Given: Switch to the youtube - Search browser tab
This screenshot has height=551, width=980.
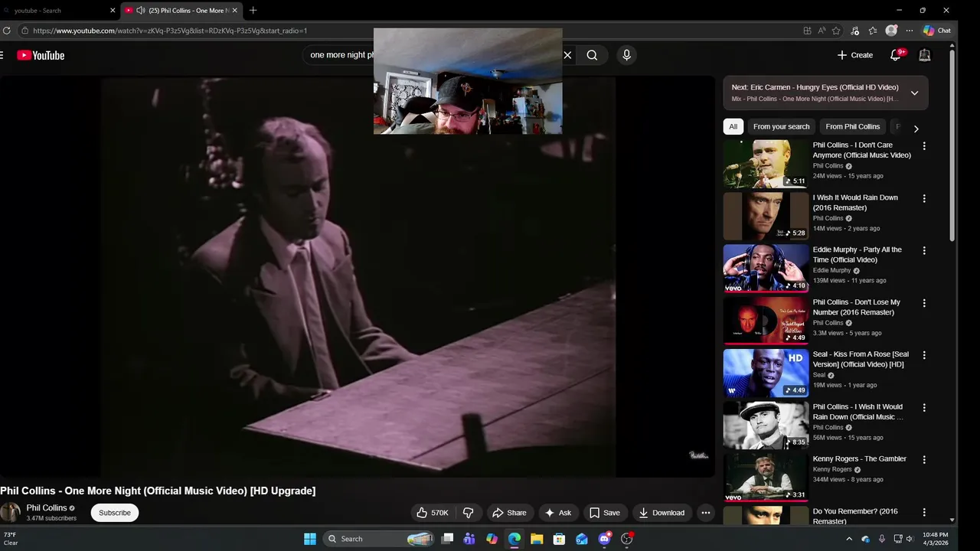Looking at the screenshot, I should point(57,11).
